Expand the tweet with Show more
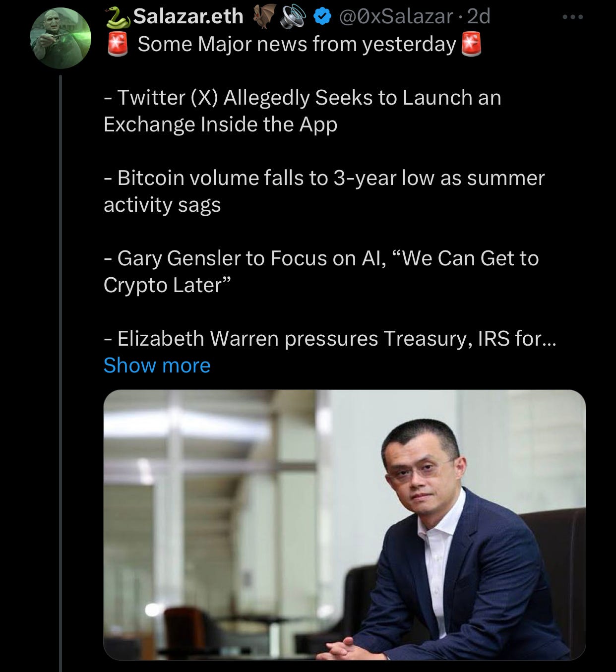616x672 pixels. click(x=157, y=366)
